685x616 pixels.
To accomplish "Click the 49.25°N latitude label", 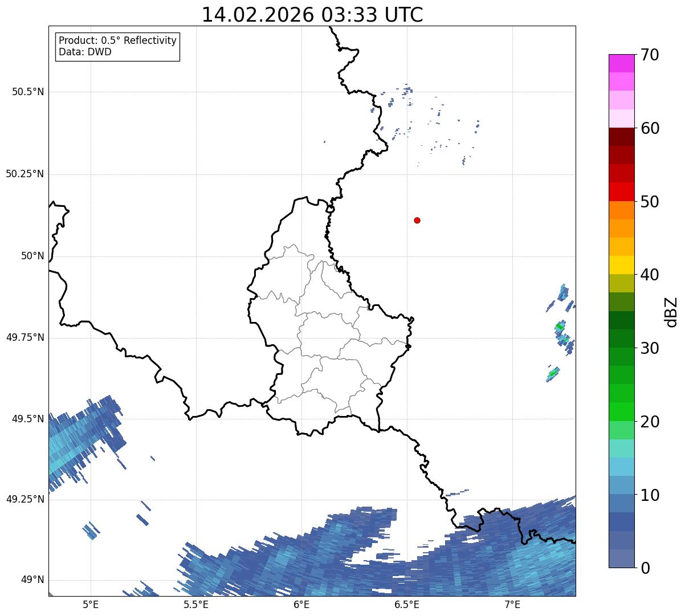I will (x=25, y=499).
